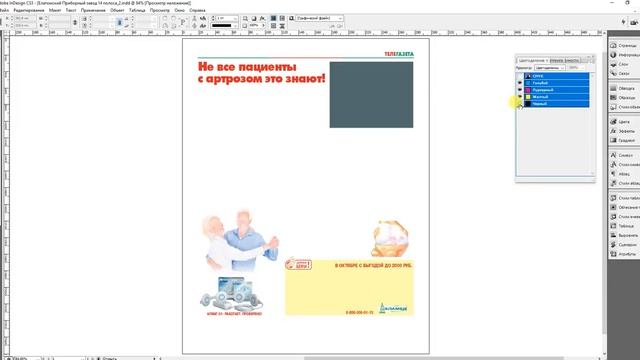Open the Таблица menu
The image size is (640, 360).
(137, 10)
